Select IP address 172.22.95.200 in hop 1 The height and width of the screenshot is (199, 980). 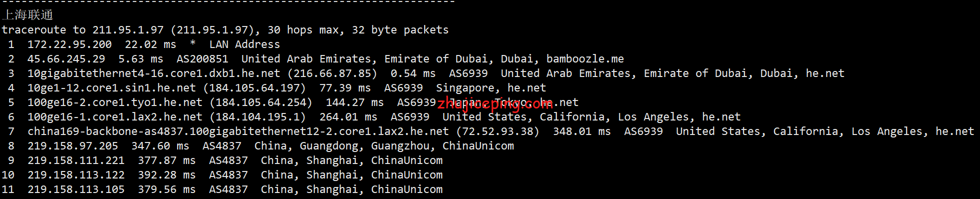[69, 44]
